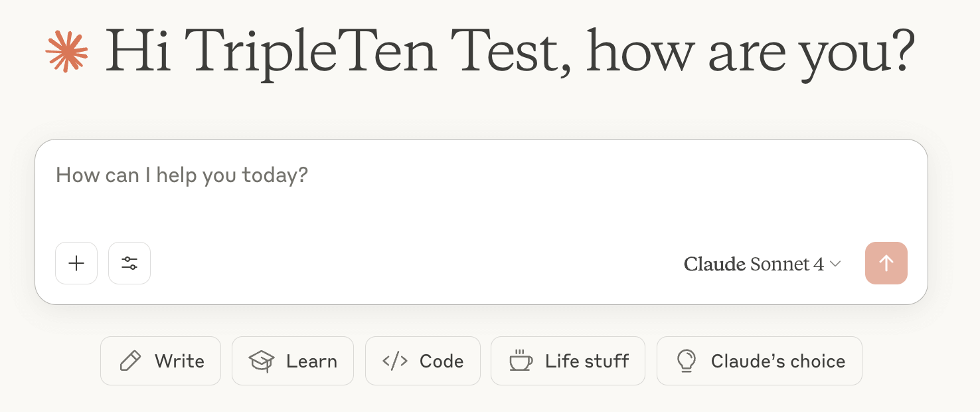Click the 'Sonnet 4' model name text
This screenshot has height=412, width=980.
(x=787, y=264)
